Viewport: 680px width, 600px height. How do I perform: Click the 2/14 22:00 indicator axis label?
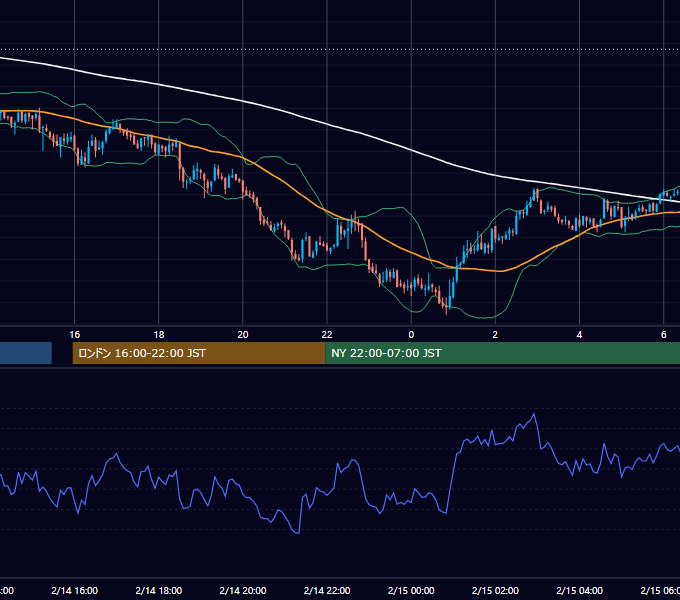(x=327, y=590)
